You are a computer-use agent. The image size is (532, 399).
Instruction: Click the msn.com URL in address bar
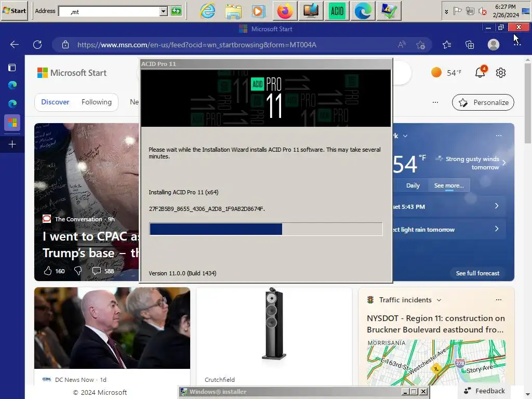coord(197,45)
